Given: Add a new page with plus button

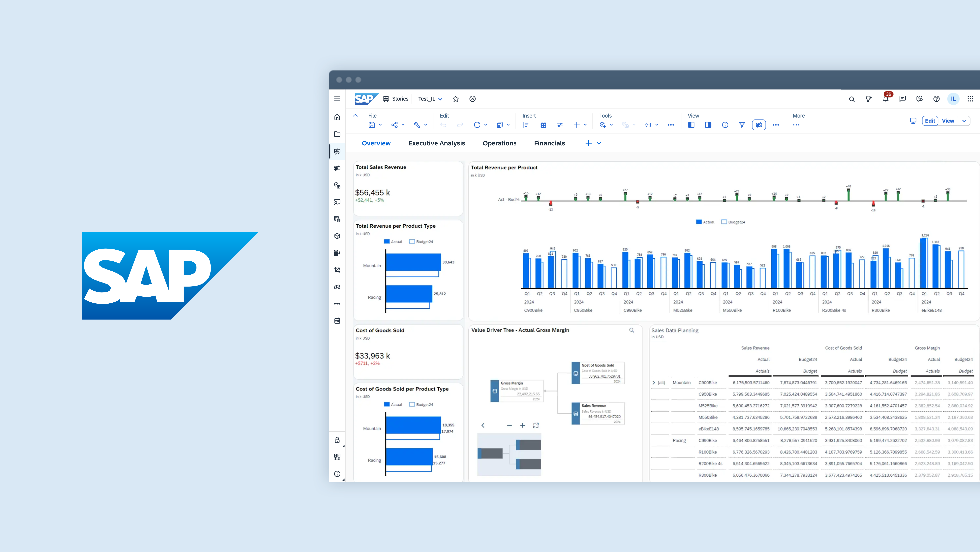Looking at the screenshot, I should coord(589,143).
